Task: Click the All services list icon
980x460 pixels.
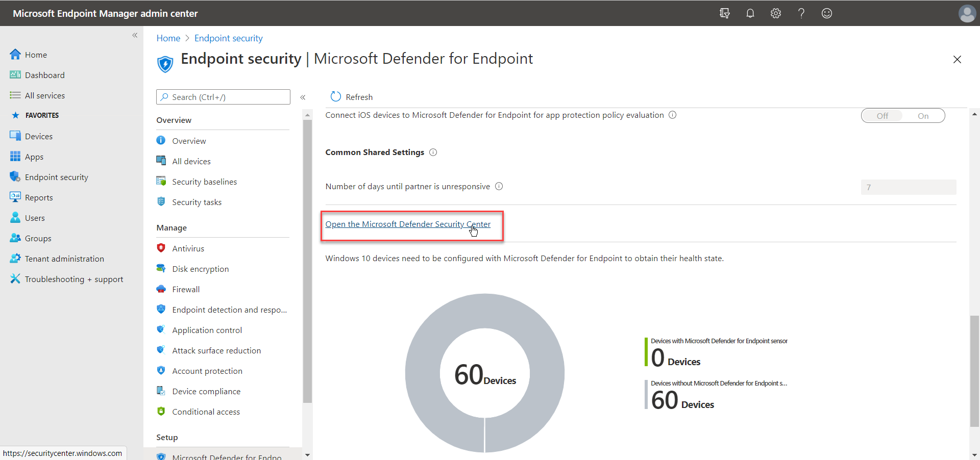Action: point(15,95)
